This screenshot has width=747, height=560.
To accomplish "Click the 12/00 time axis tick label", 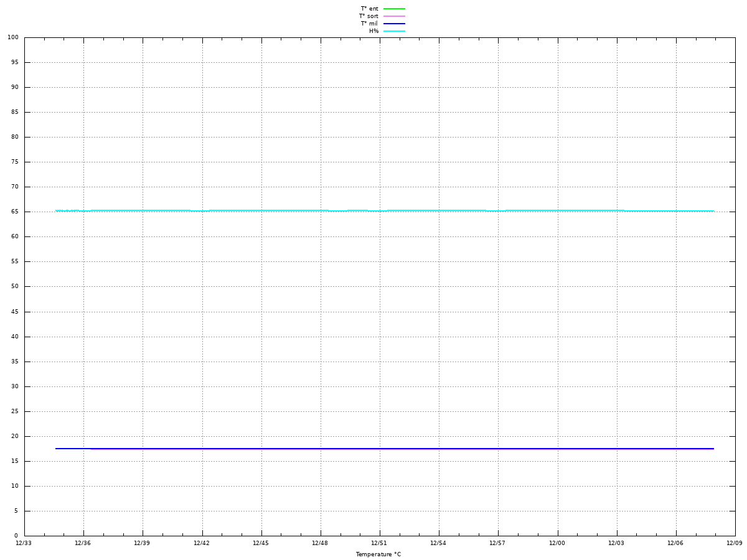I will click(x=557, y=543).
